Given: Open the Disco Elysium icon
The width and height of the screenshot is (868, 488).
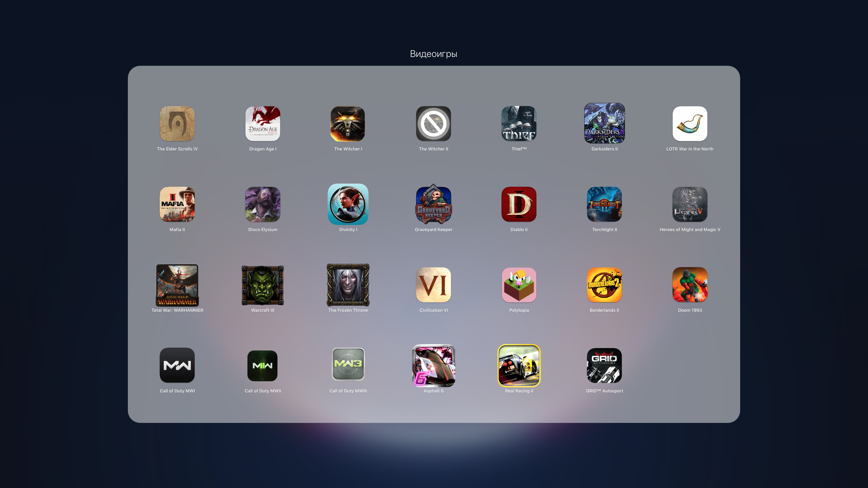Looking at the screenshot, I should (263, 204).
